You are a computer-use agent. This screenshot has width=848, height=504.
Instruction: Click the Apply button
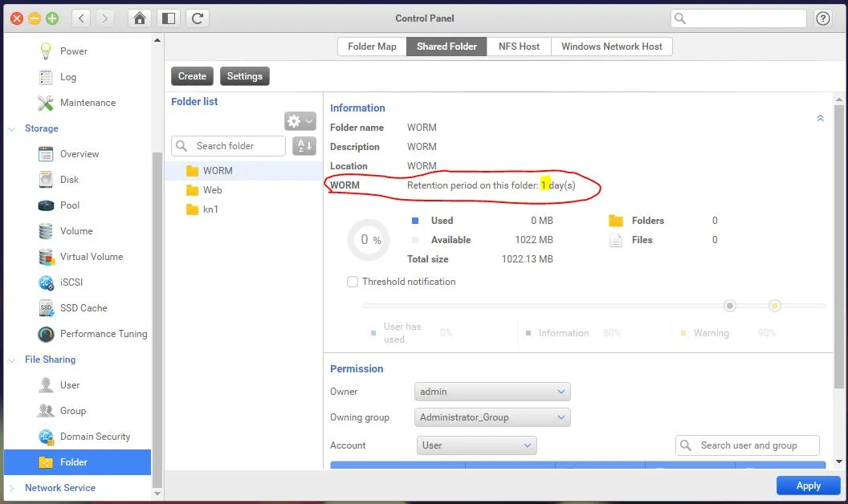(808, 486)
